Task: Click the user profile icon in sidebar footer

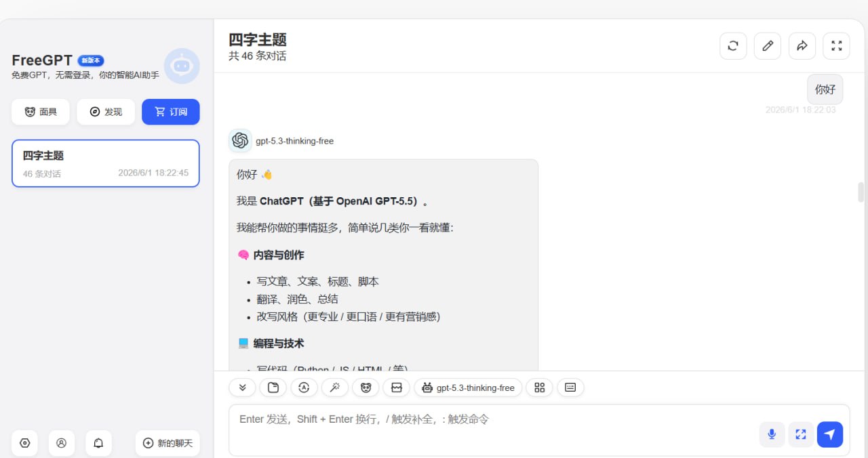Action: tap(62, 443)
